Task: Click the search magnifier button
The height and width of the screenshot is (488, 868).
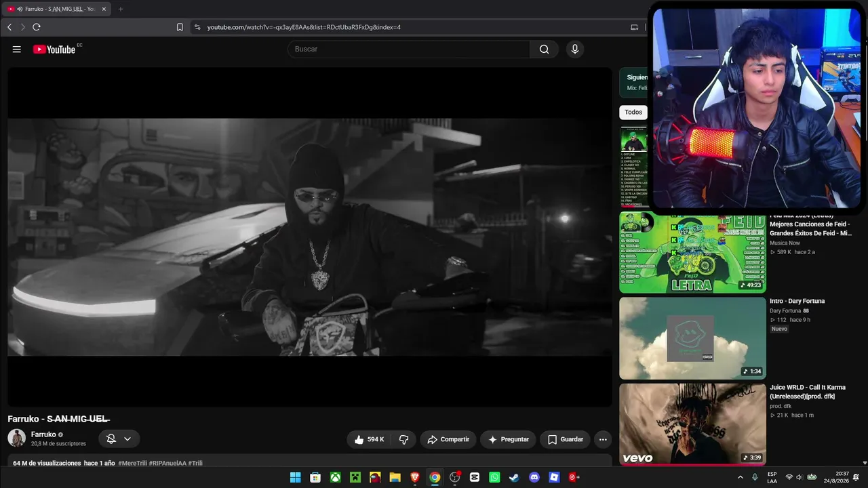Action: pos(544,49)
